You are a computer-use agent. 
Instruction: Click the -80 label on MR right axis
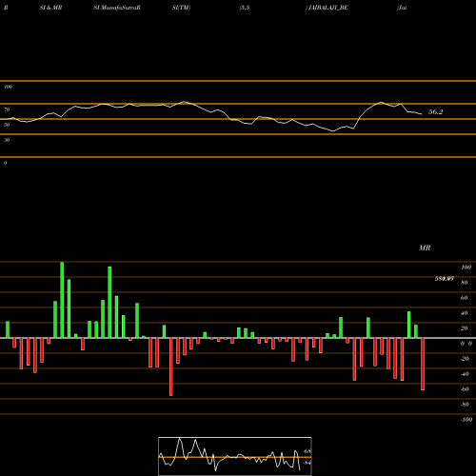tap(465, 405)
